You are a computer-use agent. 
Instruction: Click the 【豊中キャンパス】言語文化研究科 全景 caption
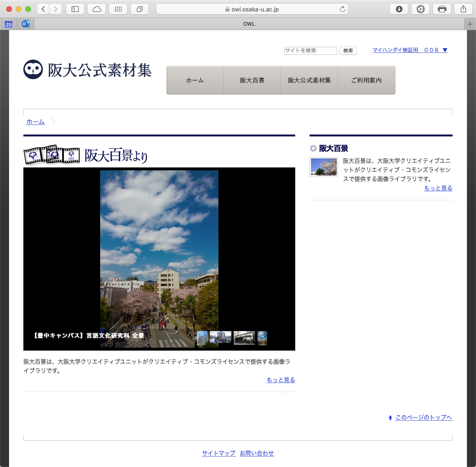[88, 335]
